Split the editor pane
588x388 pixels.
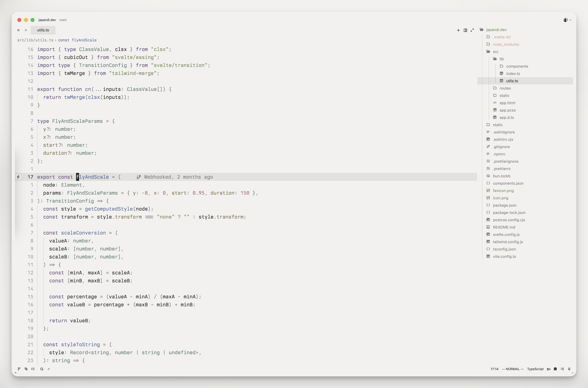click(x=465, y=30)
